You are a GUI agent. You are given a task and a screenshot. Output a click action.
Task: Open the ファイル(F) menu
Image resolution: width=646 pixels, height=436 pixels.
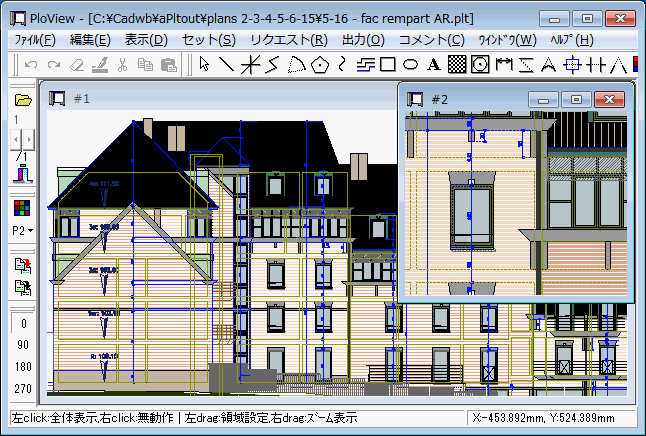35,40
